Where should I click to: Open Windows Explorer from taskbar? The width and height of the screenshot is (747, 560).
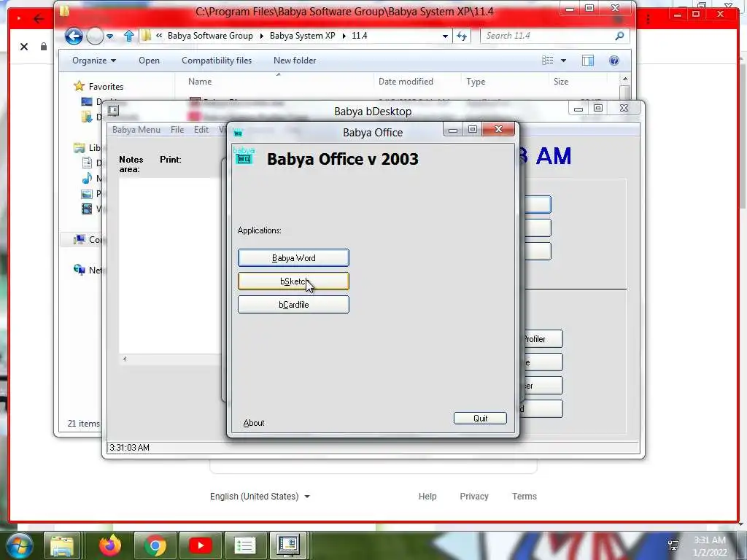(63, 545)
